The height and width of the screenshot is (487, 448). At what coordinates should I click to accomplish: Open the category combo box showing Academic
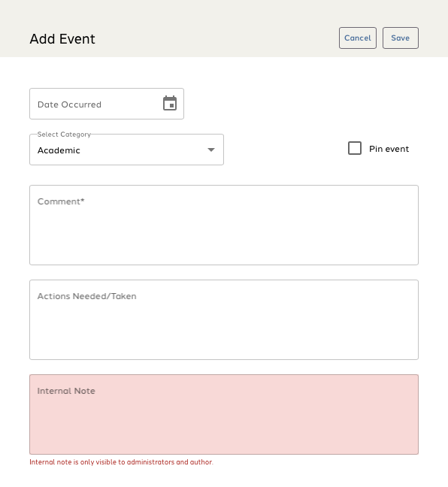(126, 150)
